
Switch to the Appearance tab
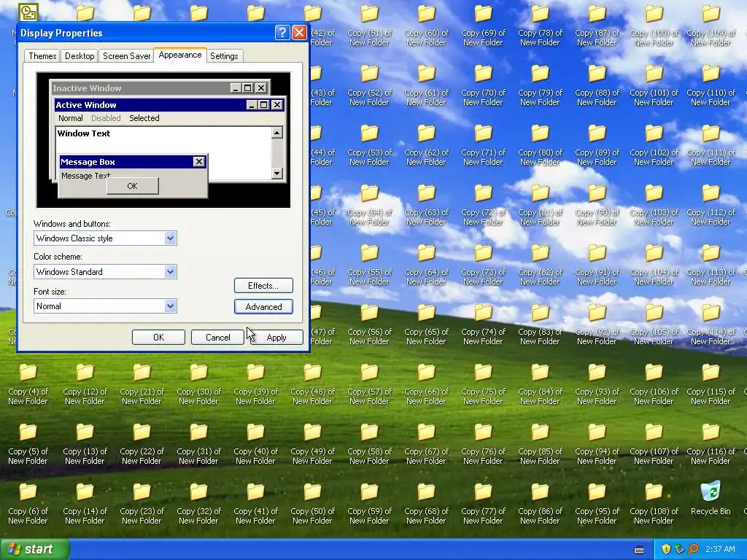point(180,55)
